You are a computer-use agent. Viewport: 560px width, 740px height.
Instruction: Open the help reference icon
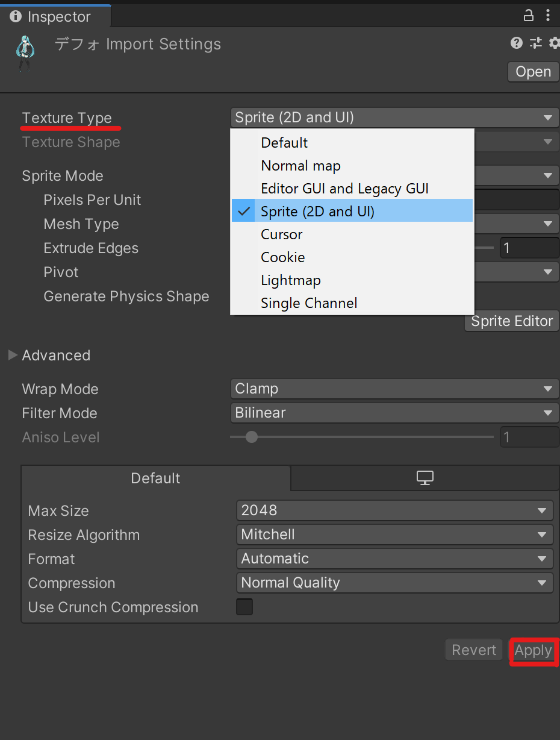(x=516, y=43)
